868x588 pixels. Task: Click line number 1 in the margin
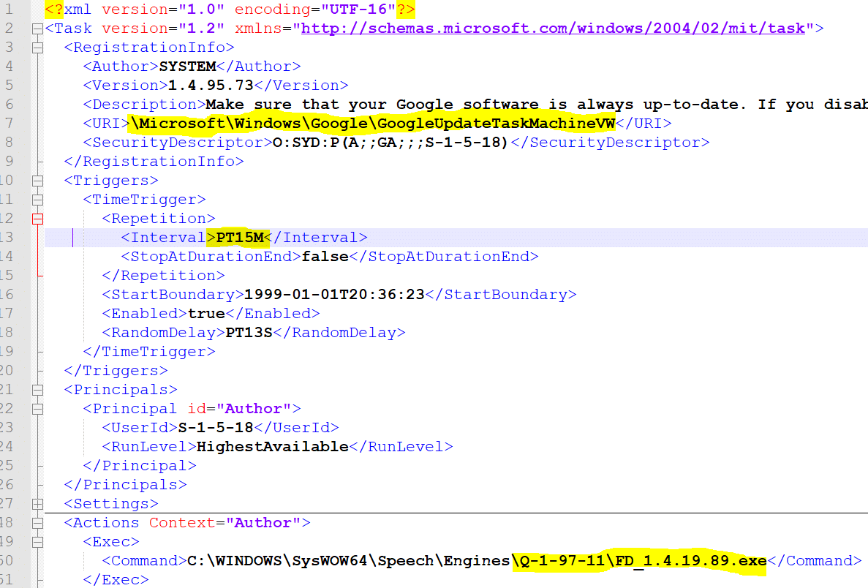(9, 10)
